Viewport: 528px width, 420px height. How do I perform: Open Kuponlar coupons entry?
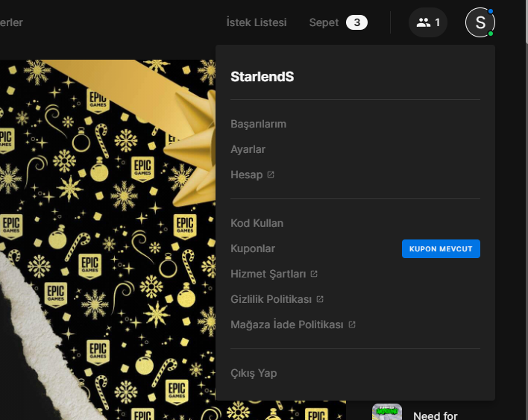(x=253, y=248)
